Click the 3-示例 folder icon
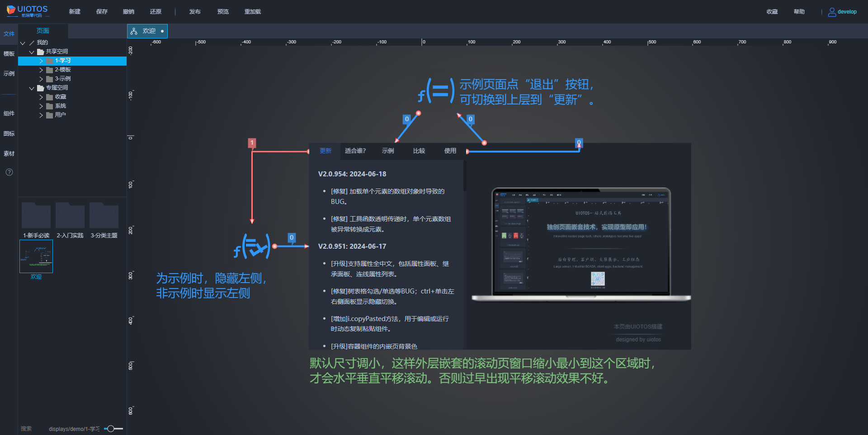This screenshot has width=868, height=435. coord(50,79)
